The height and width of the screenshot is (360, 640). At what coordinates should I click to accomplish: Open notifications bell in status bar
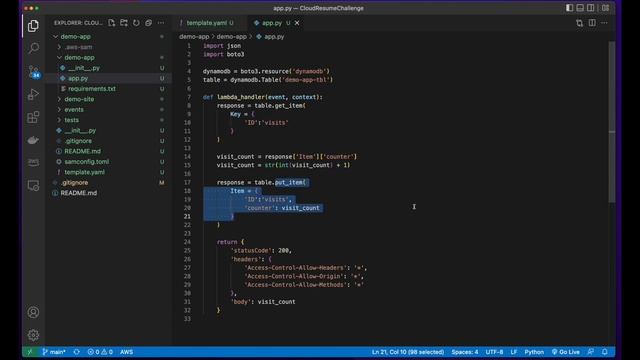(604, 352)
